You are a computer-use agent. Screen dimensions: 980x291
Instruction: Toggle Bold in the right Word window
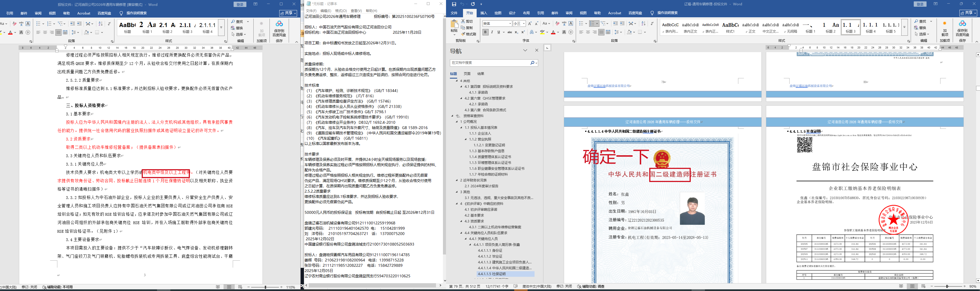point(486,32)
